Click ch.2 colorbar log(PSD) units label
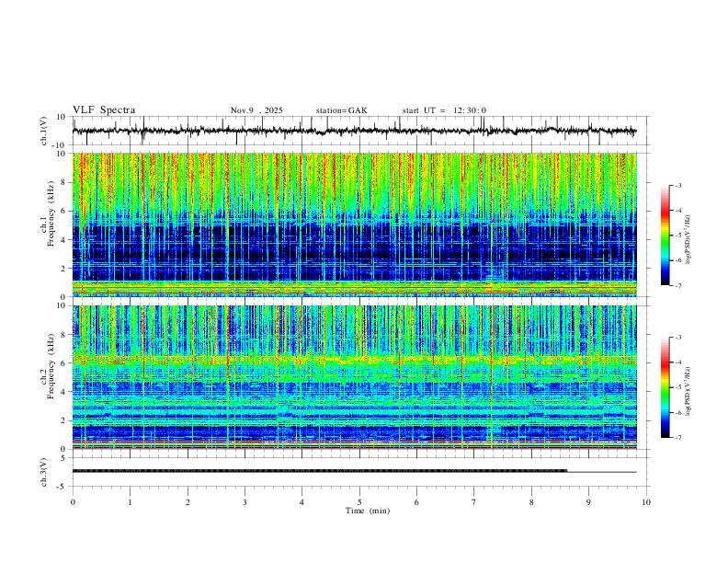The width and height of the screenshot is (728, 563). tap(688, 392)
